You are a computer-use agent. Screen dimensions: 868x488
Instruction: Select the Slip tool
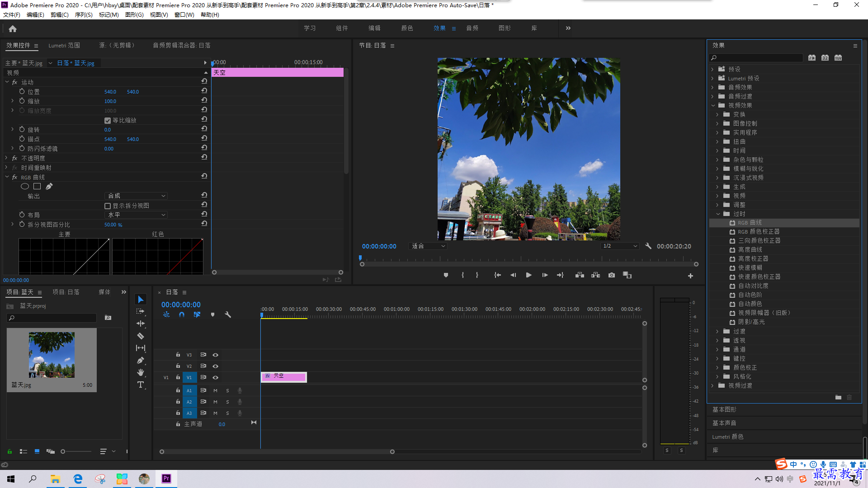pos(141,348)
